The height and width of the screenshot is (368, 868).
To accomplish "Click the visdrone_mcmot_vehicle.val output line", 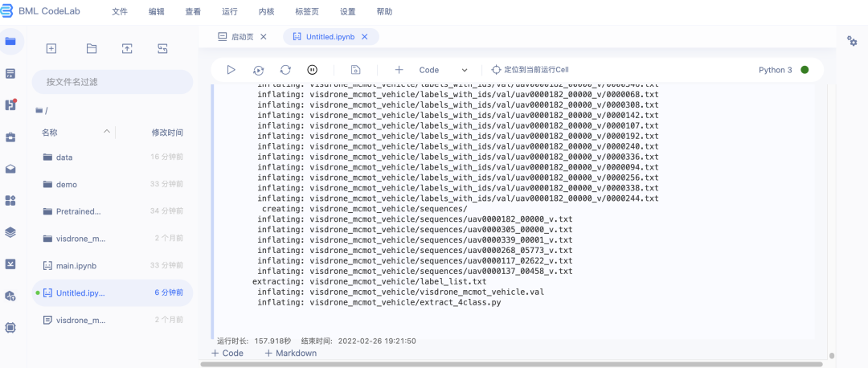I will pos(401,292).
